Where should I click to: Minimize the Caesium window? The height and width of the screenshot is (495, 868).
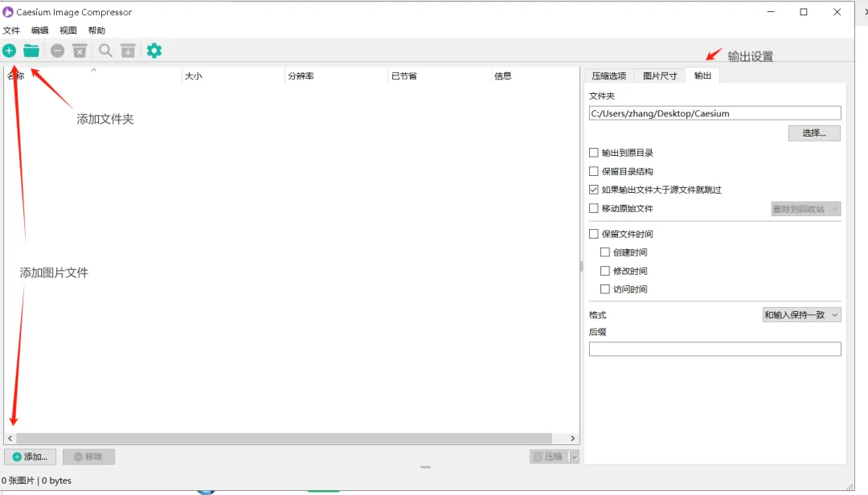click(771, 11)
